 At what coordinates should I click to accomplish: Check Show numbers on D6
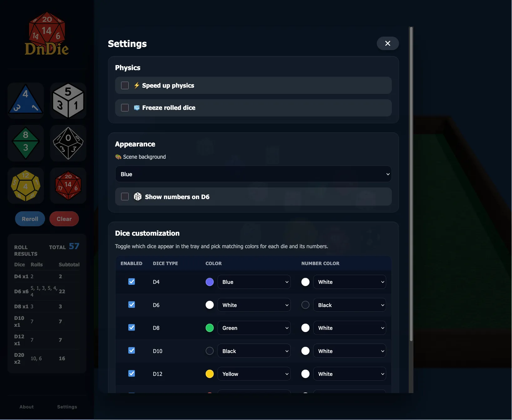125,197
